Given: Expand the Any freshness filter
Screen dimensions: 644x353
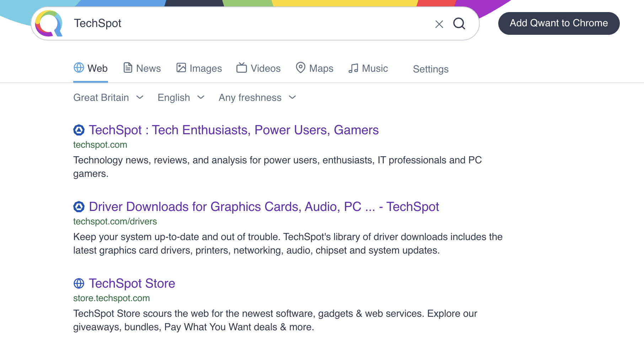Looking at the screenshot, I should (257, 97).
